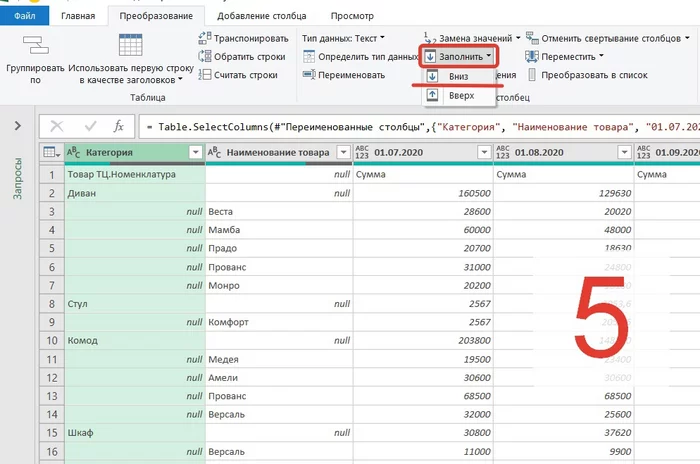Click the ABC123 type icon of 01.07.2020 column
The image size is (700, 464).
coord(362,152)
